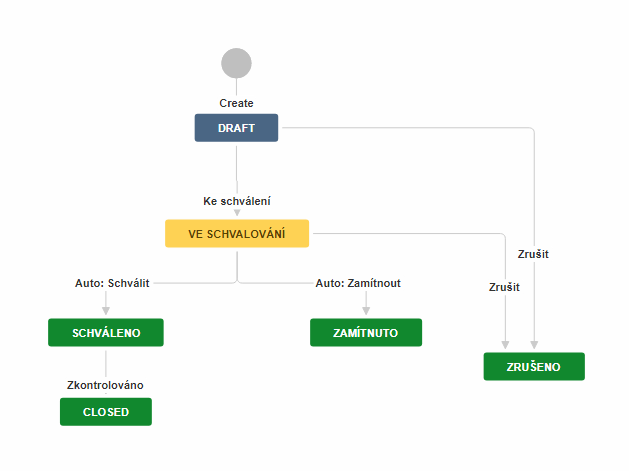
Task: Click the ZRUŠENO status node
Action: [x=534, y=367]
